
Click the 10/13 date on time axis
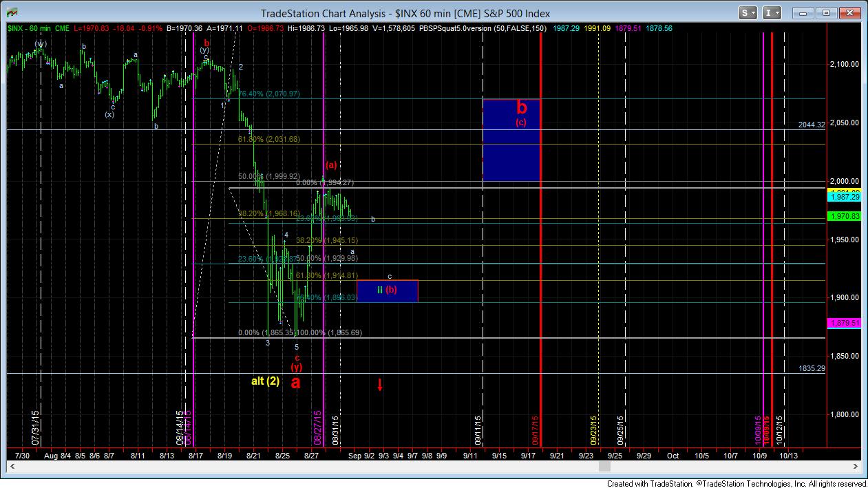click(x=788, y=455)
